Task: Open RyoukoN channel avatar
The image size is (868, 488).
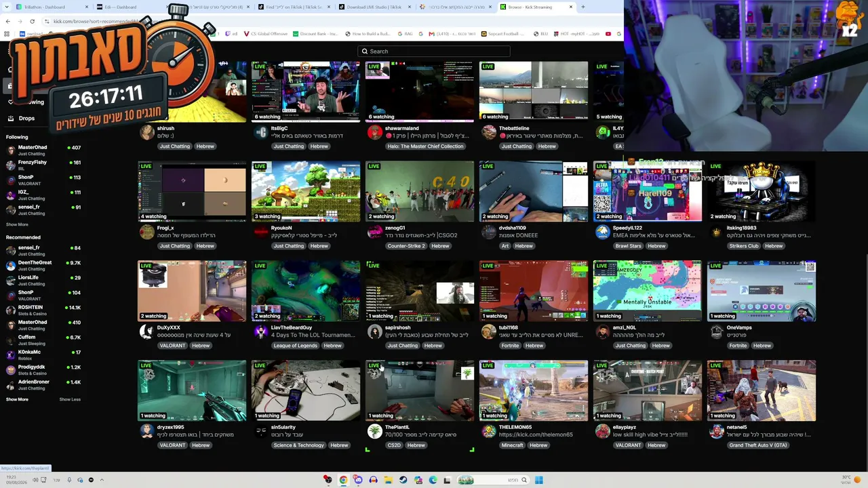Action: pyautogui.click(x=260, y=232)
